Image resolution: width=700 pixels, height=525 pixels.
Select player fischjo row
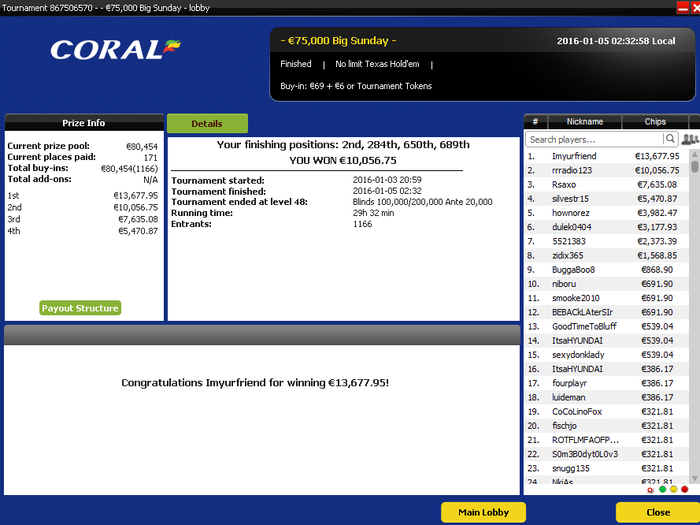point(607,426)
